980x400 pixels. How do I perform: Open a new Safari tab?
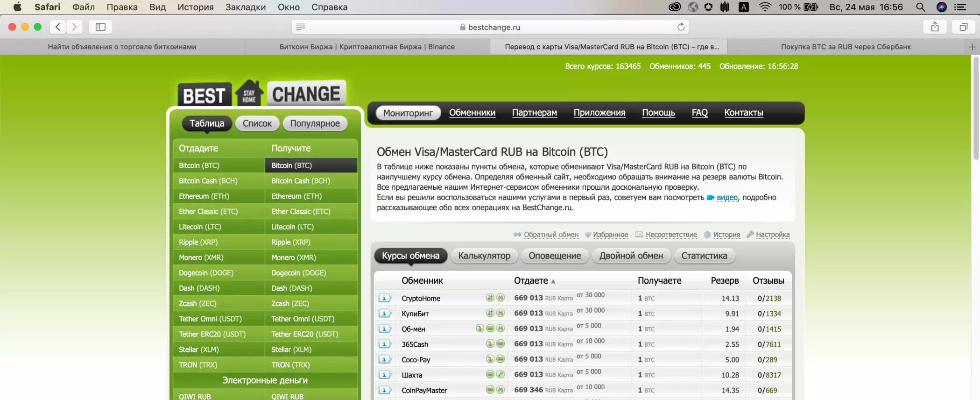pos(972,47)
